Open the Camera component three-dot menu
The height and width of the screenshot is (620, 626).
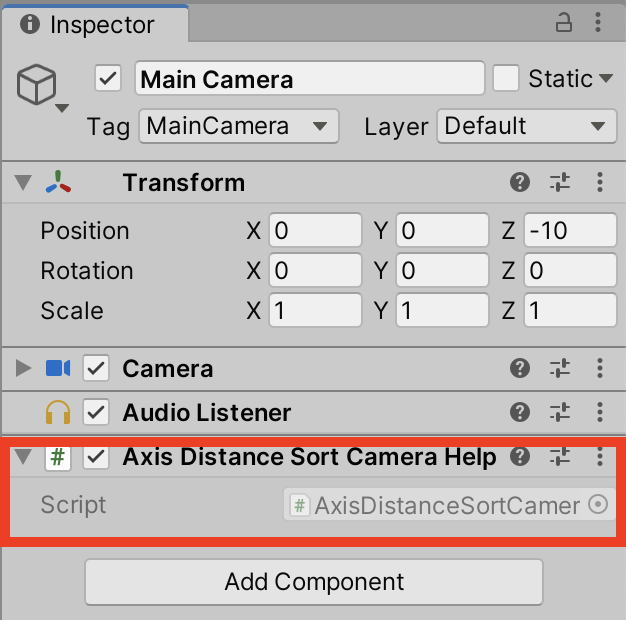click(600, 369)
